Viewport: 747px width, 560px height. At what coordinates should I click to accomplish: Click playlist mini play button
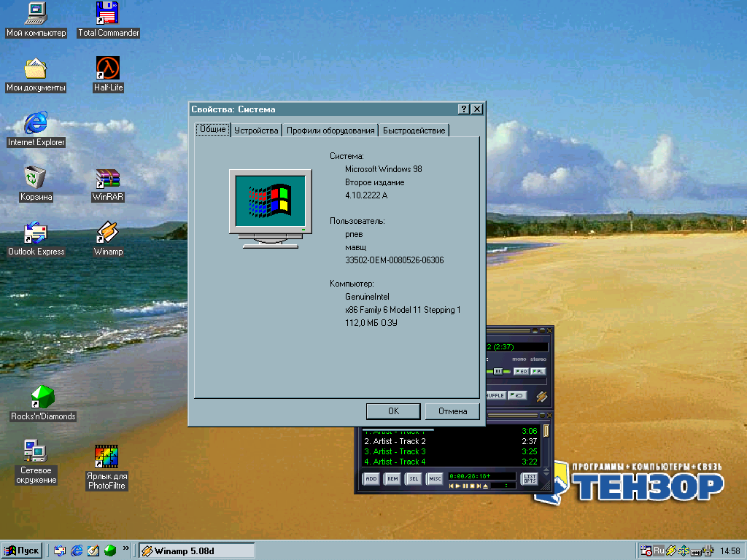pyautogui.click(x=458, y=486)
